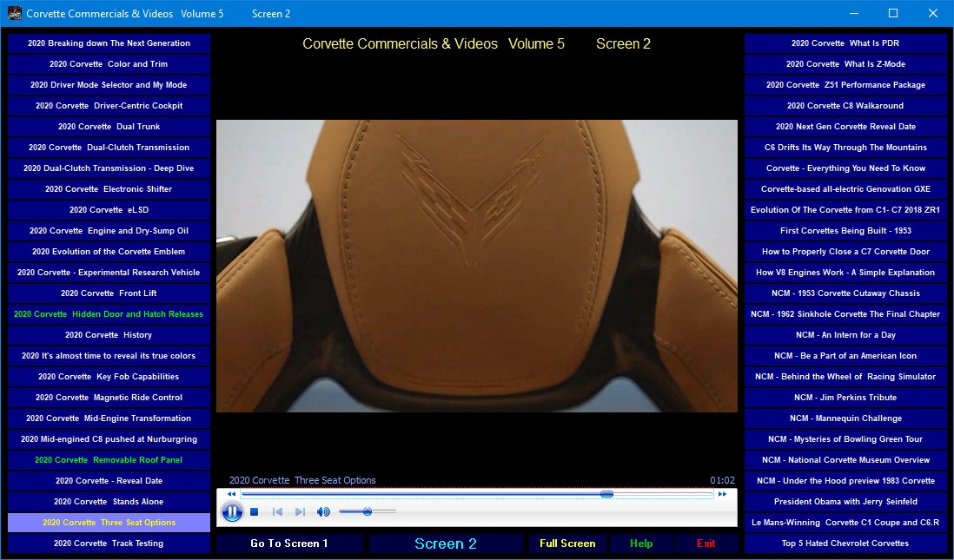Play 2020 Corvette Key Fob Capabilities
Screen dimensions: 954x560
[x=109, y=377]
